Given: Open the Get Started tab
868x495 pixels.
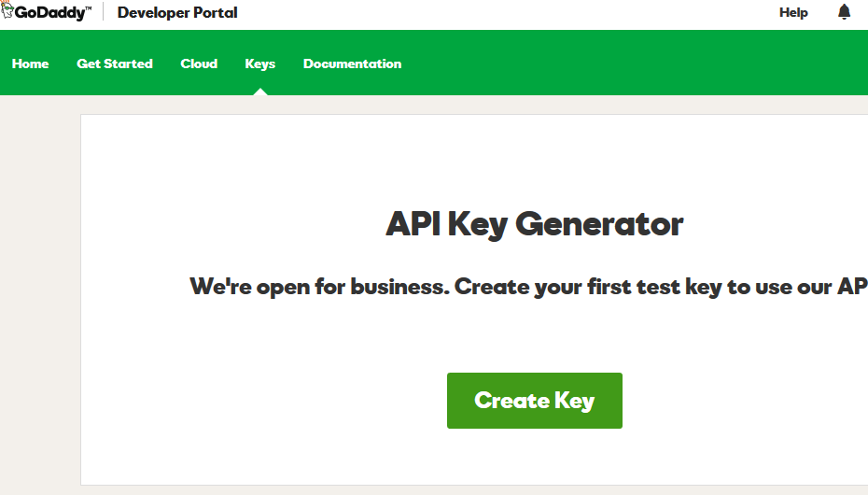Looking at the screenshot, I should [x=115, y=64].
